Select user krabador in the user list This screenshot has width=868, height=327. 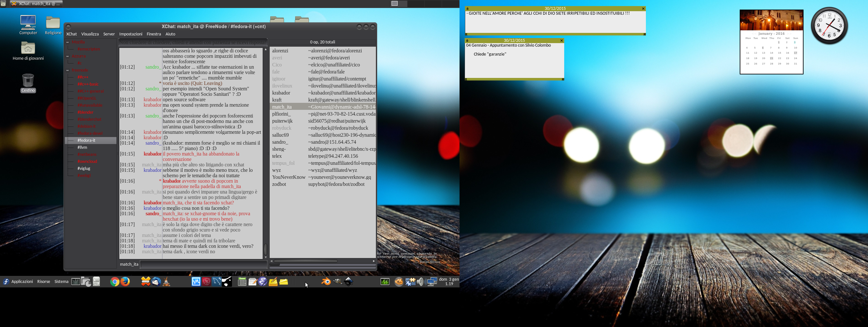pyautogui.click(x=323, y=93)
